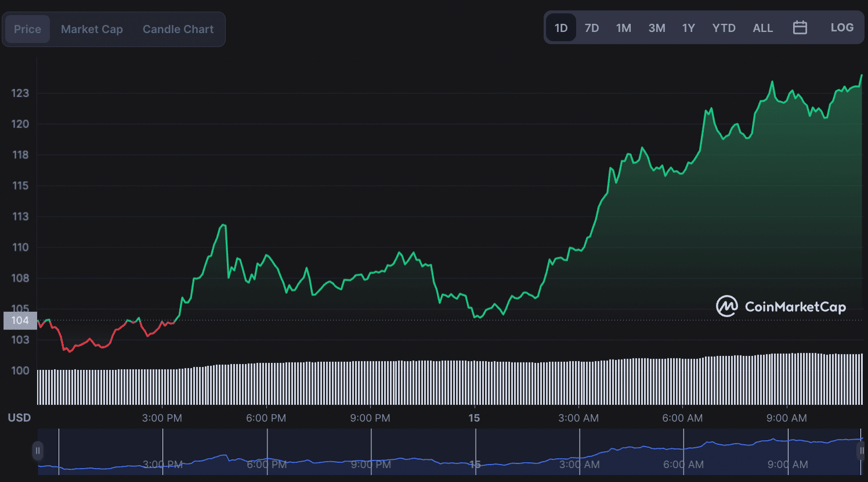868x482 pixels.
Task: Open the calendar date range picker
Action: [800, 27]
